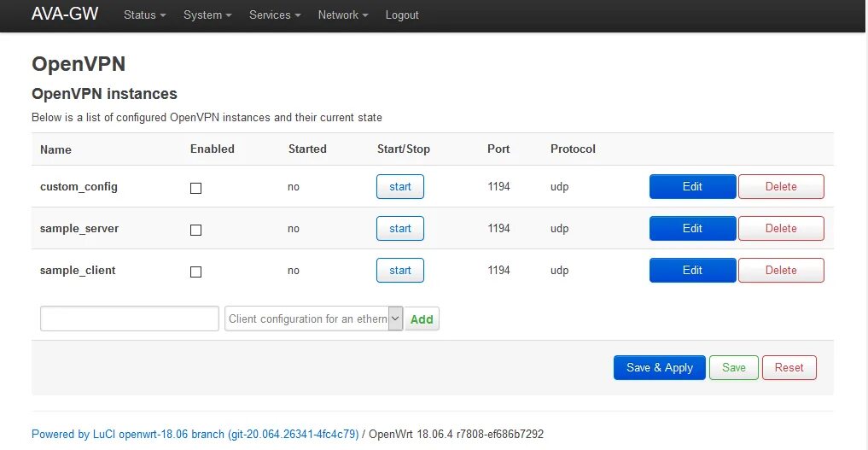The image size is (868, 450).
Task: Click Save & Apply
Action: tap(659, 367)
